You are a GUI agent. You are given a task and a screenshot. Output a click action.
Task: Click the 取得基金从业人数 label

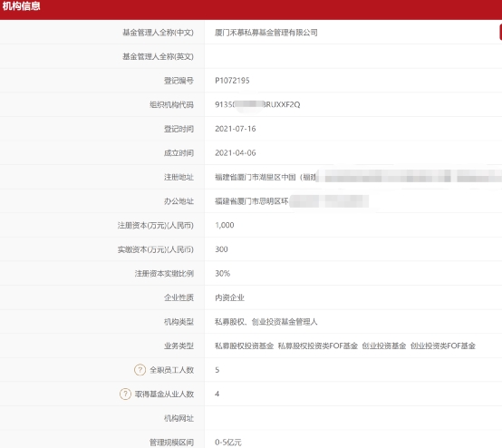click(x=164, y=394)
